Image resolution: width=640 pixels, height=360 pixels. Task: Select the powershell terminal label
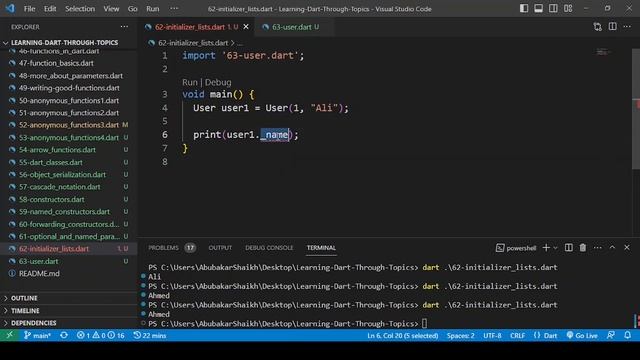pyautogui.click(x=516, y=248)
